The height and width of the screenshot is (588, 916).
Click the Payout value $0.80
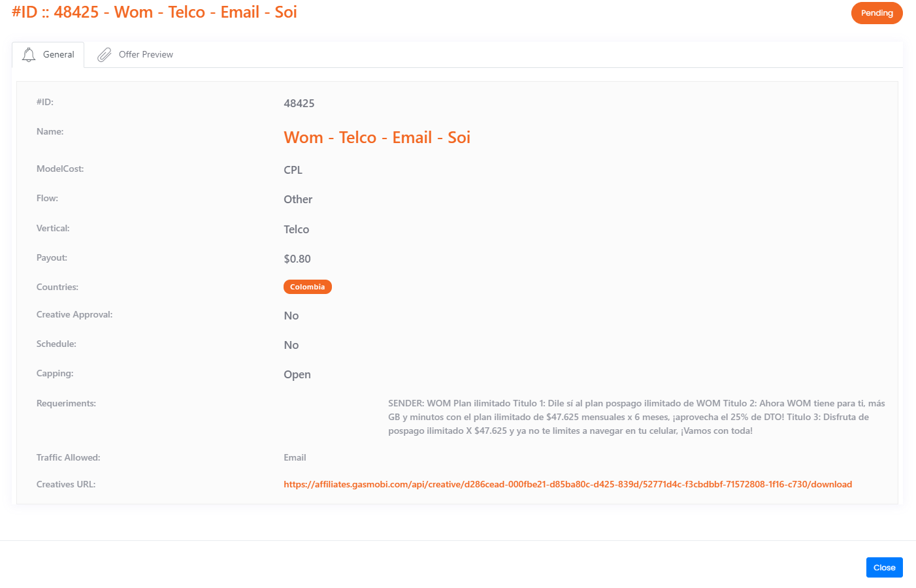click(297, 259)
